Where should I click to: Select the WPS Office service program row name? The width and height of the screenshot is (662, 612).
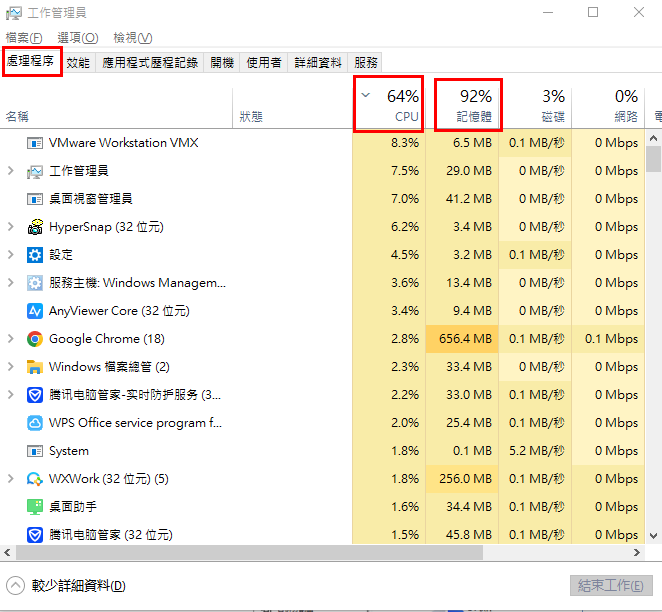(135, 423)
